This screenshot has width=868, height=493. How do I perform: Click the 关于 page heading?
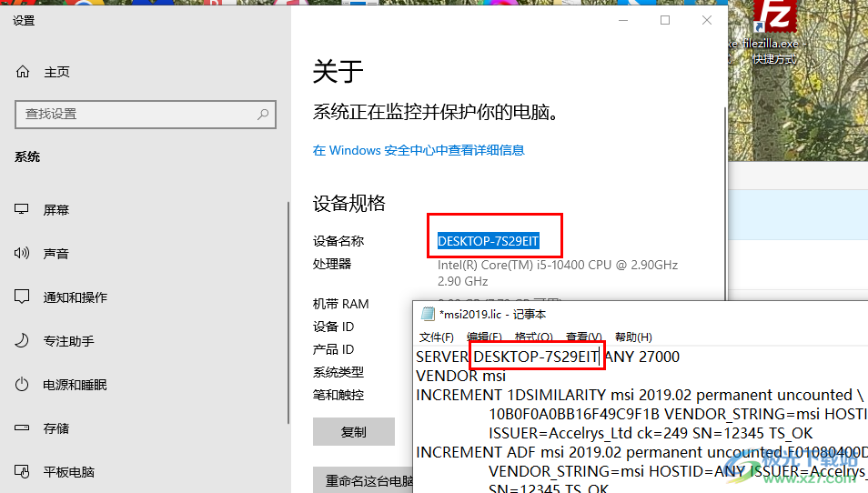[338, 71]
